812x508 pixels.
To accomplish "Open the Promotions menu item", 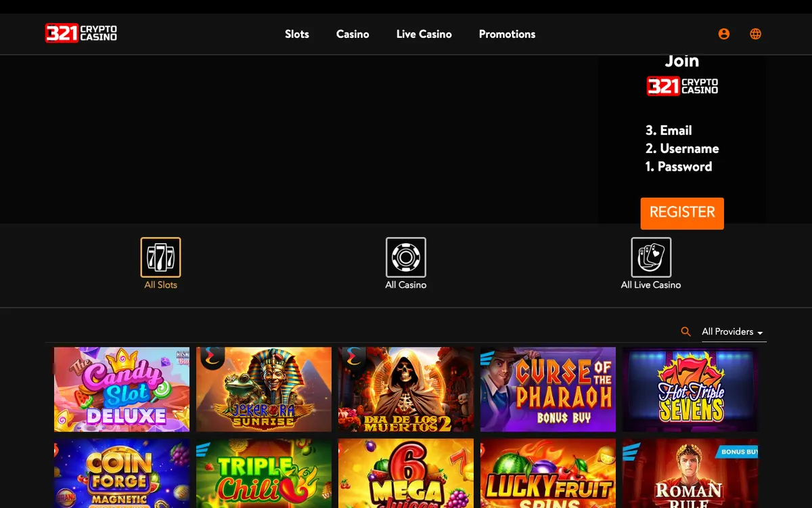I will (507, 34).
